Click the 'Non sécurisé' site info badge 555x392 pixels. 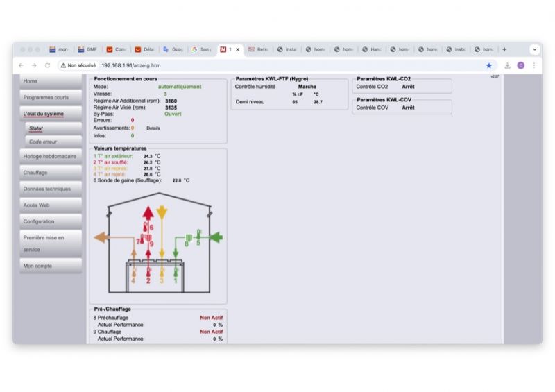[x=78, y=65]
